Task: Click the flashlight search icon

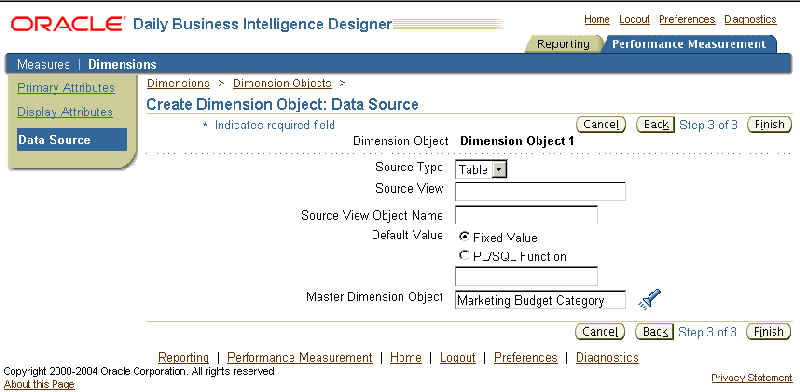Action: [x=649, y=299]
